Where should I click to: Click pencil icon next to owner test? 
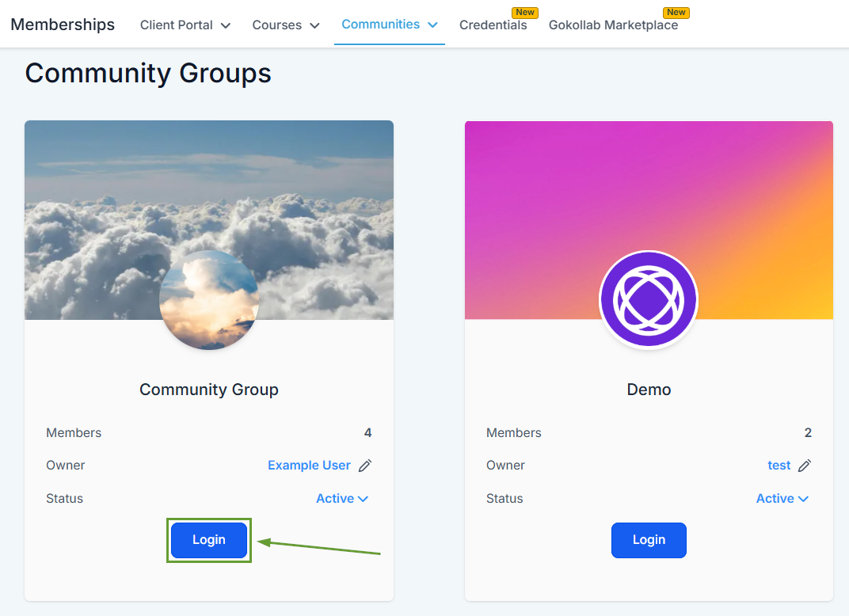click(804, 466)
